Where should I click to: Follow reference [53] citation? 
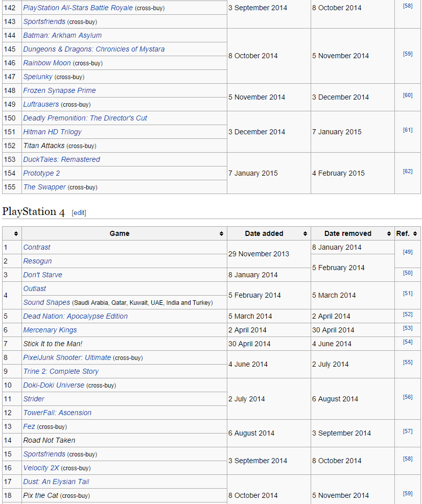408,328
